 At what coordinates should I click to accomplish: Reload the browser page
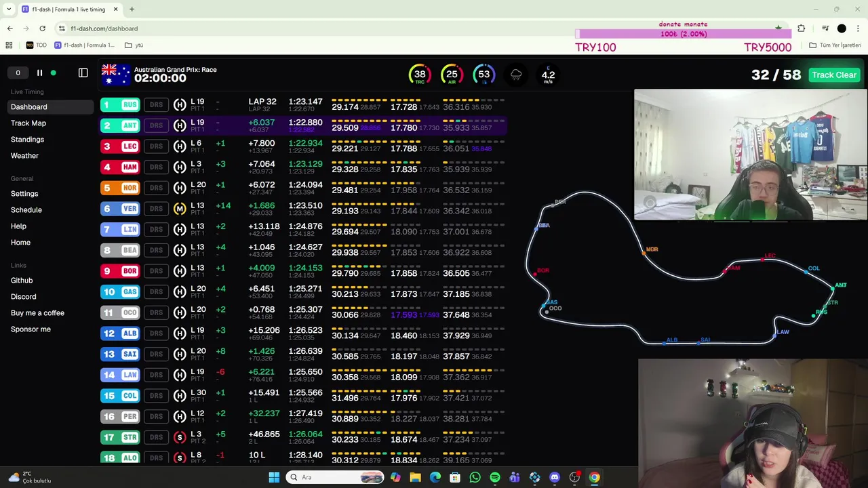coord(42,28)
